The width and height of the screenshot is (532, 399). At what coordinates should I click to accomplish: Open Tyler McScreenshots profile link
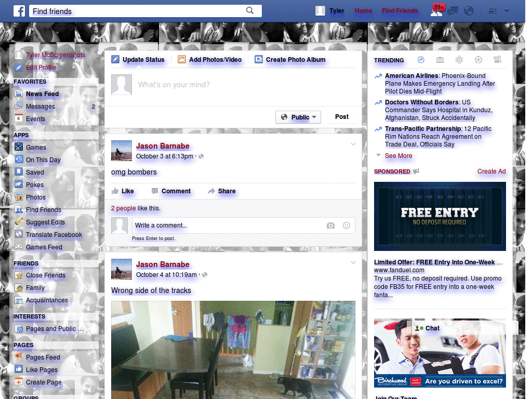[56, 55]
